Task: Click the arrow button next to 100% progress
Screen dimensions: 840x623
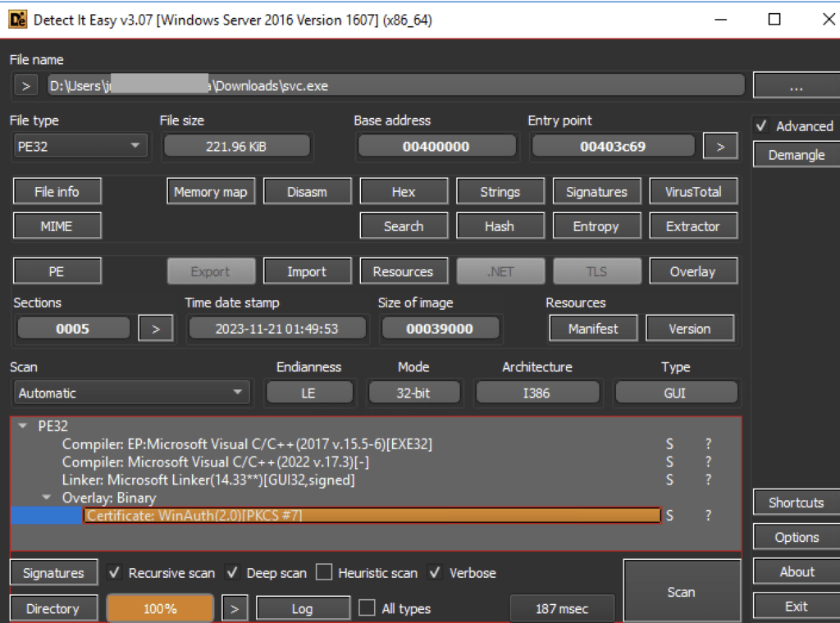Action: click(x=234, y=608)
